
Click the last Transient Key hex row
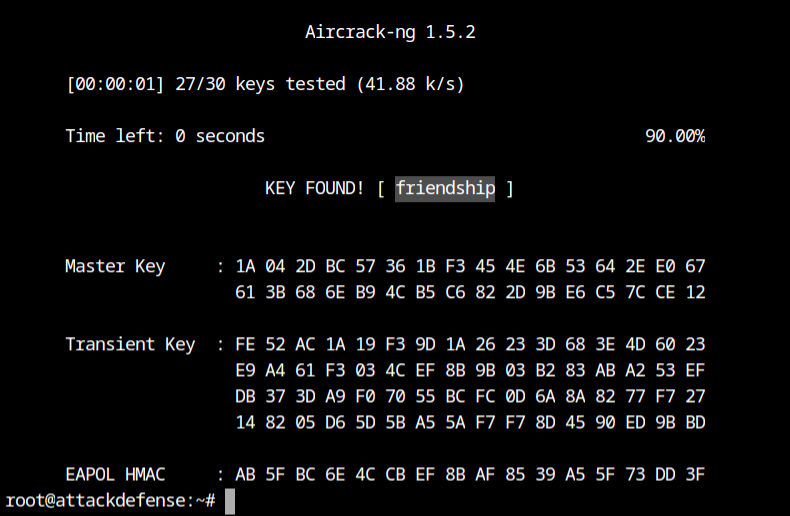(470, 422)
